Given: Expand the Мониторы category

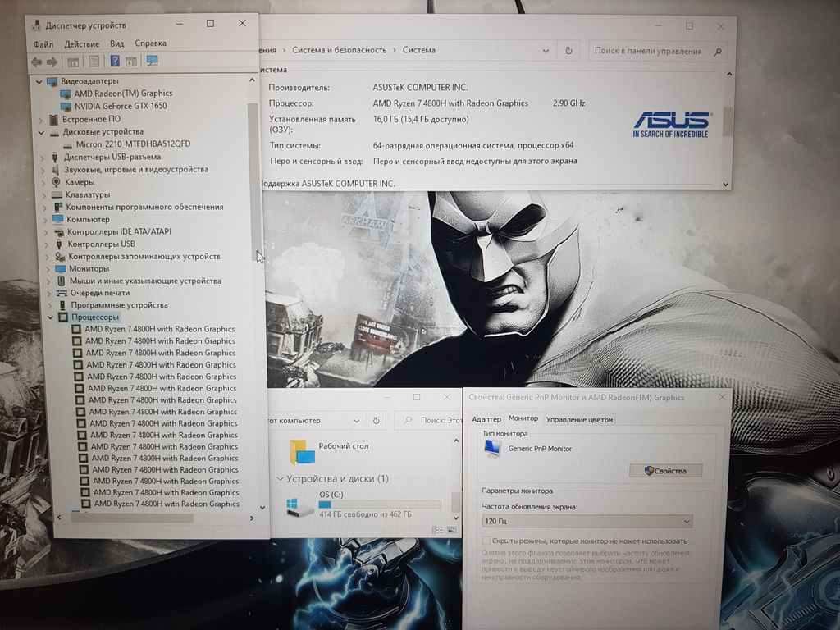Looking at the screenshot, I should pos(48,269).
